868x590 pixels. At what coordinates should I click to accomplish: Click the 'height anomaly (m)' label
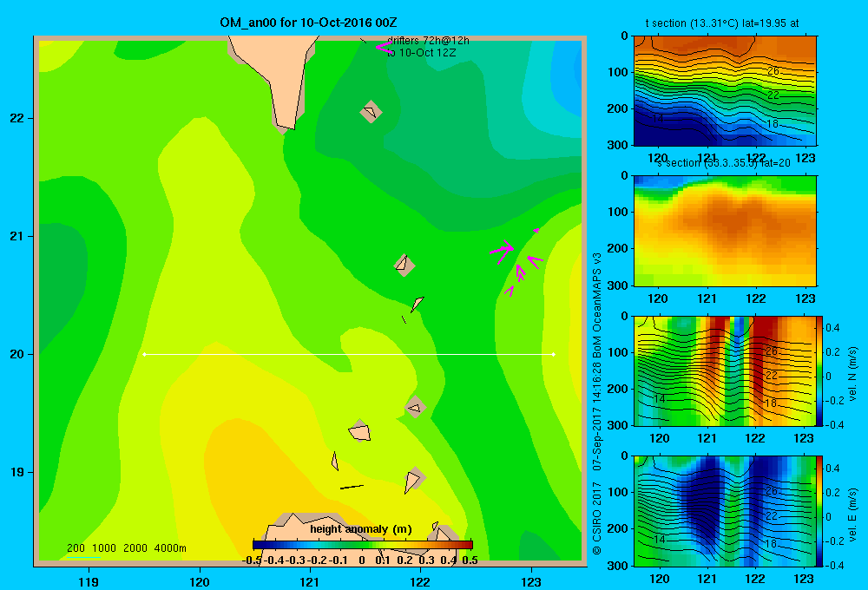click(x=361, y=529)
